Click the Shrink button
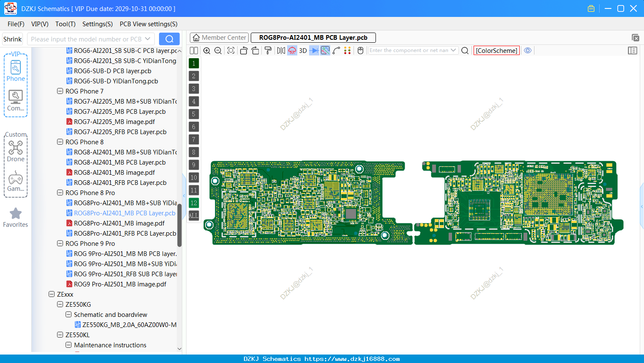Image resolution: width=644 pixels, height=363 pixels. pos(13,39)
